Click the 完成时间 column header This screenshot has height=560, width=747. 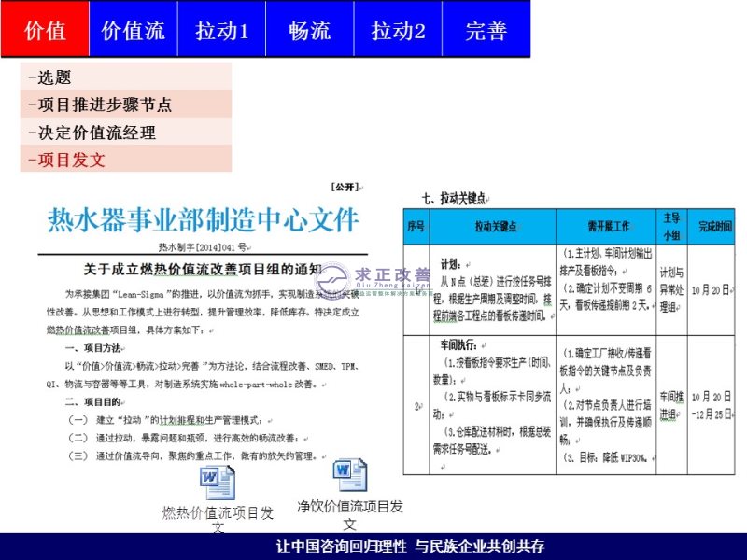coord(714,227)
